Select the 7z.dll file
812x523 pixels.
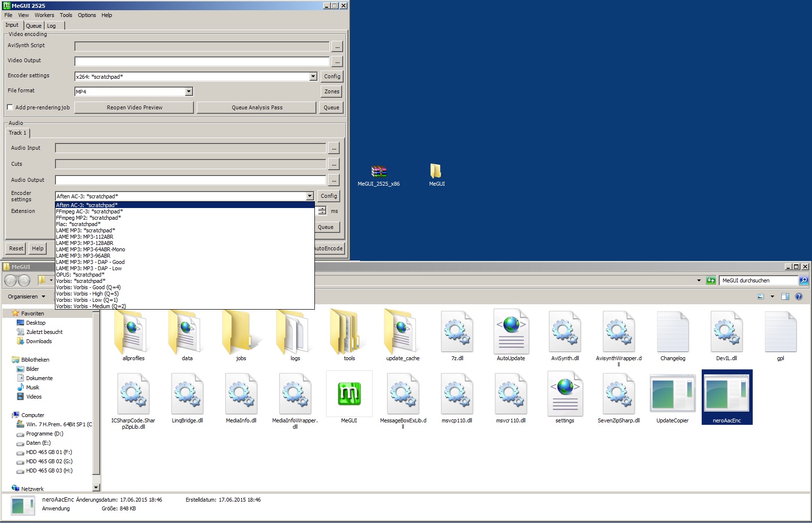coord(457,335)
